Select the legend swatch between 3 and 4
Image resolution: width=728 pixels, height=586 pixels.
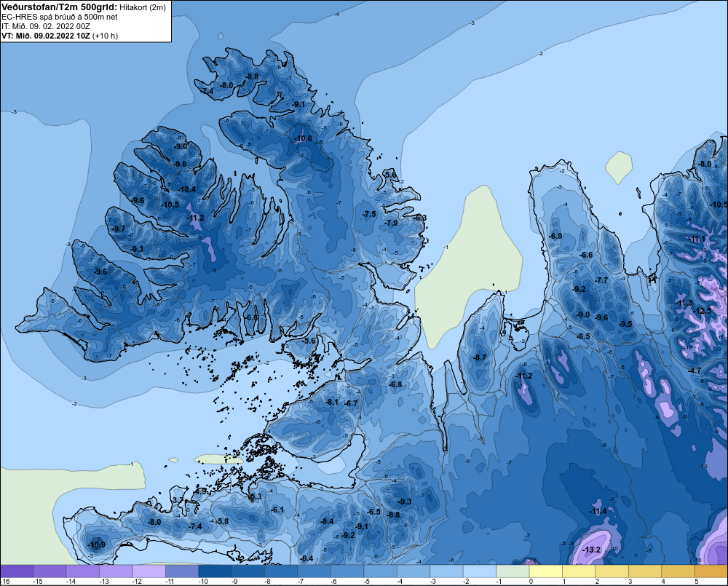(x=645, y=571)
